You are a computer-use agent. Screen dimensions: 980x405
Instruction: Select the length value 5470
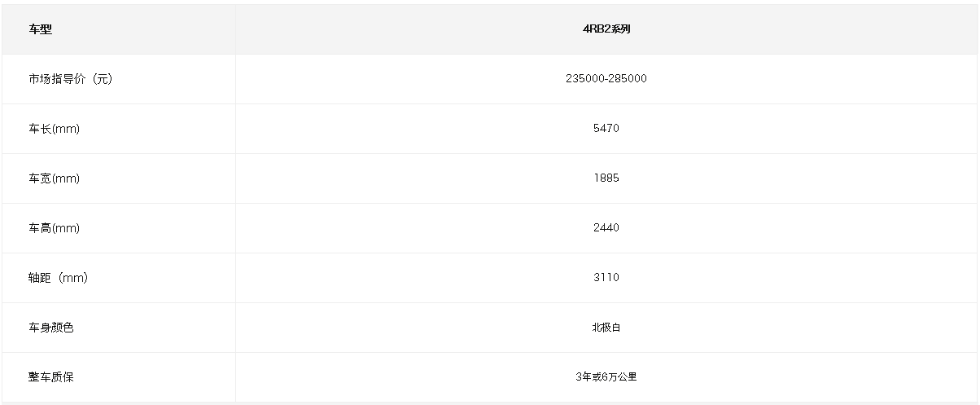point(606,129)
